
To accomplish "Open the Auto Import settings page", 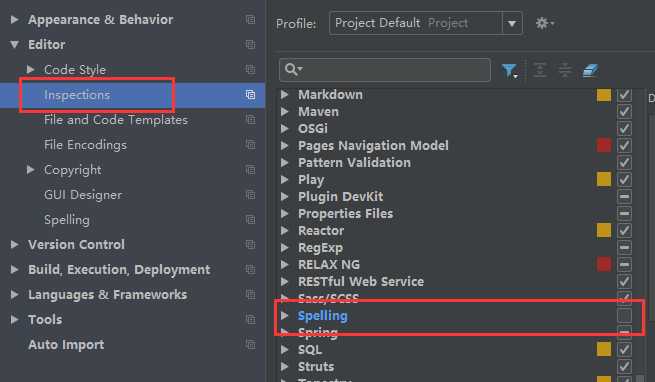I will (66, 345).
